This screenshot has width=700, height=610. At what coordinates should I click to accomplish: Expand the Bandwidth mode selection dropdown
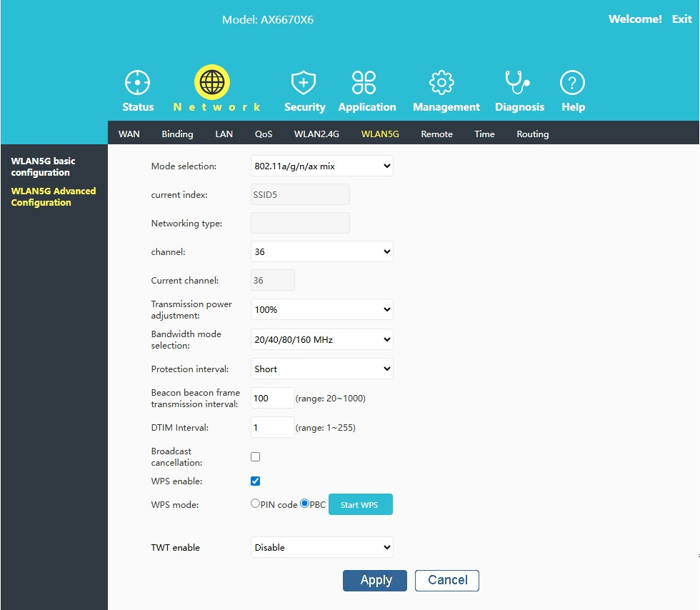pyautogui.click(x=321, y=340)
